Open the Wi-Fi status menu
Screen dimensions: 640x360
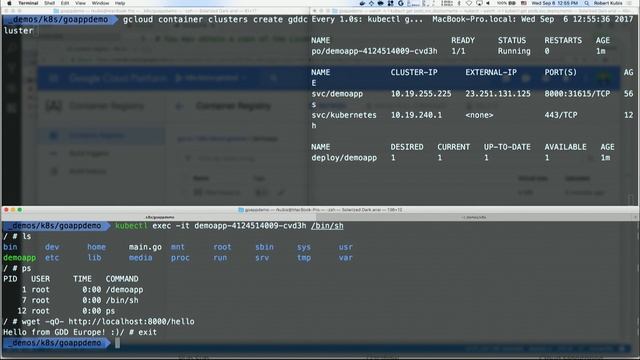pyautogui.click(x=469, y=3)
